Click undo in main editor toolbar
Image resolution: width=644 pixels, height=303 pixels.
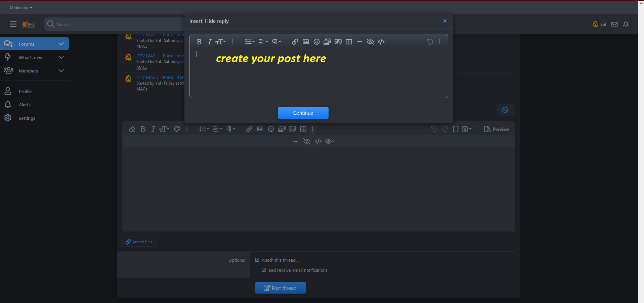434,129
